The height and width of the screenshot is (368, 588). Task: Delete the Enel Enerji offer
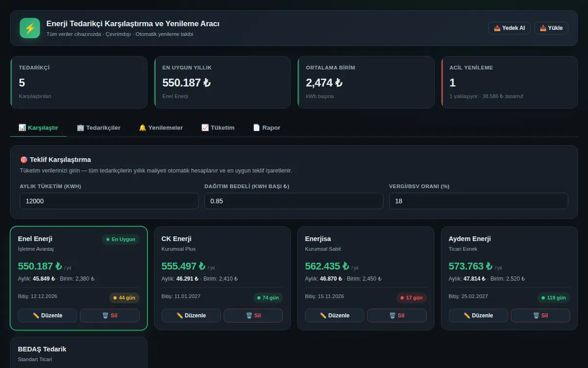pyautogui.click(x=110, y=315)
